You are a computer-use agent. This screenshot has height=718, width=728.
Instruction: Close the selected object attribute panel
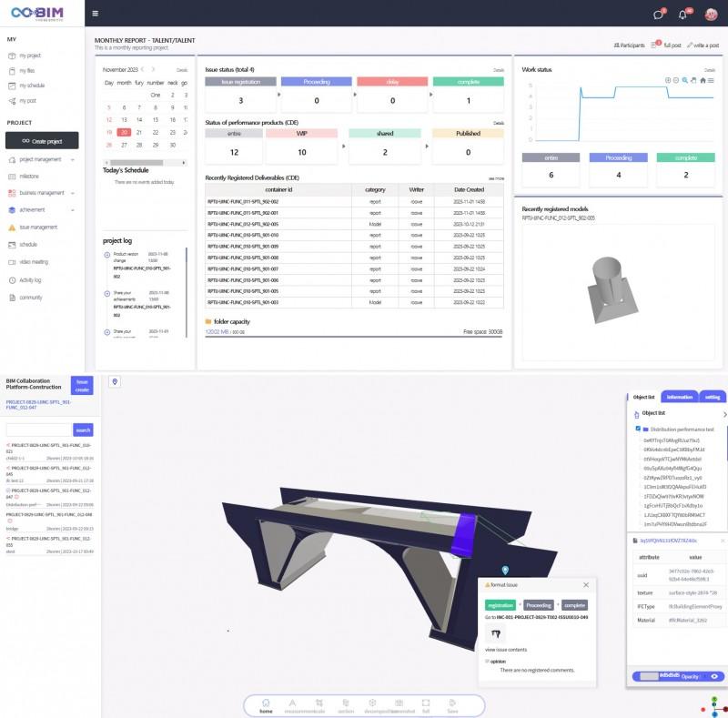click(x=723, y=541)
